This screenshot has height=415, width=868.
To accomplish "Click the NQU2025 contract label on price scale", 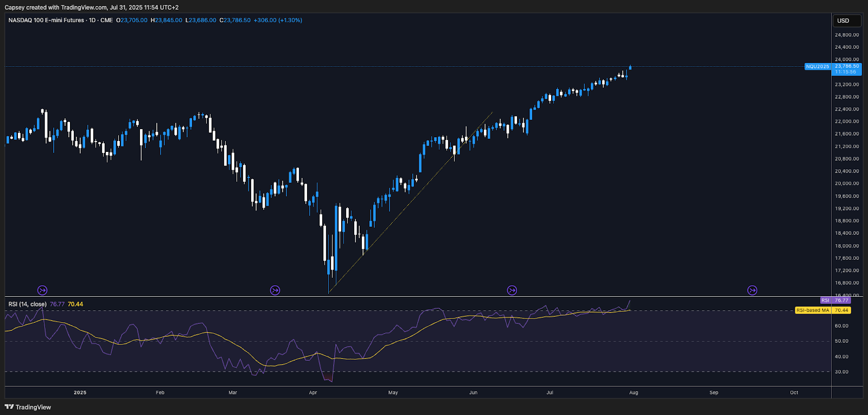I will (x=818, y=66).
